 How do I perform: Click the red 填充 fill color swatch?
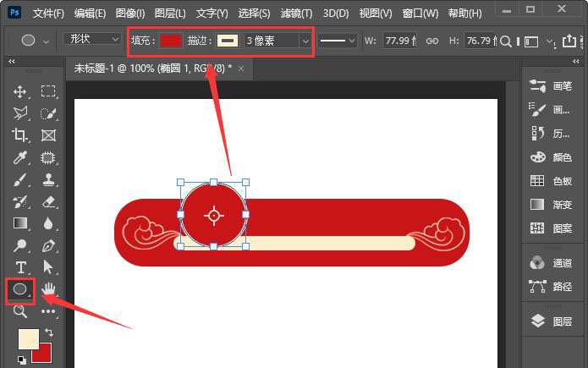click(x=171, y=41)
